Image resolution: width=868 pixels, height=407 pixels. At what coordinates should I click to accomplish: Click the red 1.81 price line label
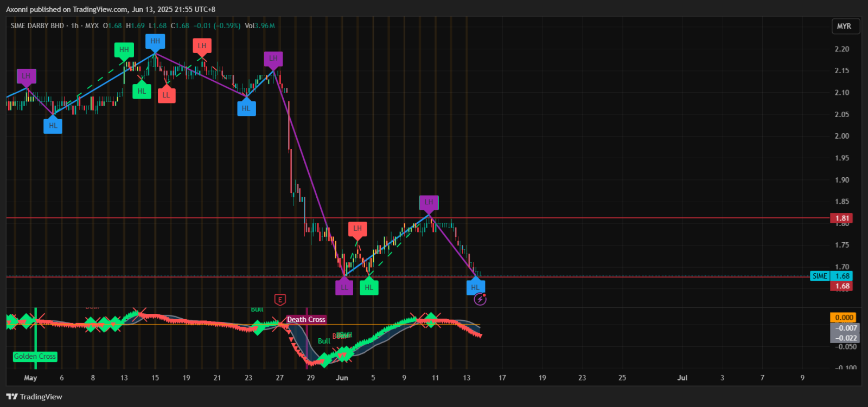click(x=842, y=218)
